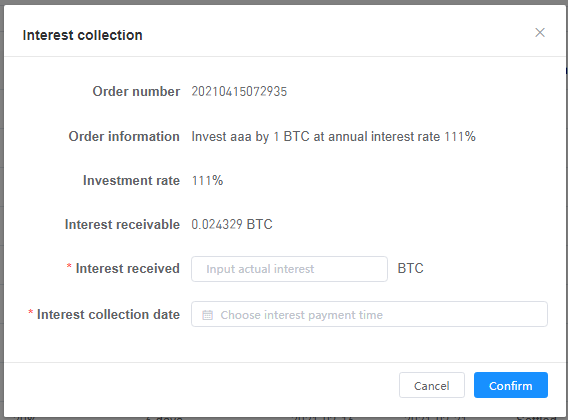Confirm the interest collection
The width and height of the screenshot is (568, 420).
tap(511, 385)
